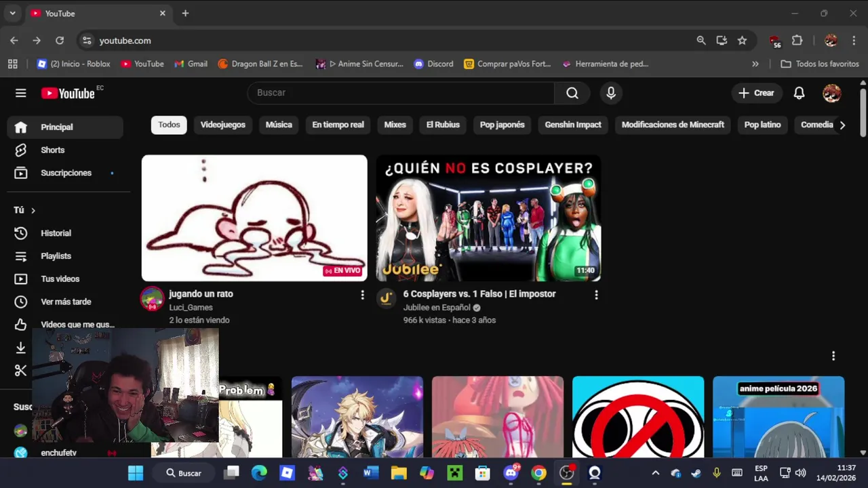
Task: Open Historial in sidebar
Action: (65, 233)
